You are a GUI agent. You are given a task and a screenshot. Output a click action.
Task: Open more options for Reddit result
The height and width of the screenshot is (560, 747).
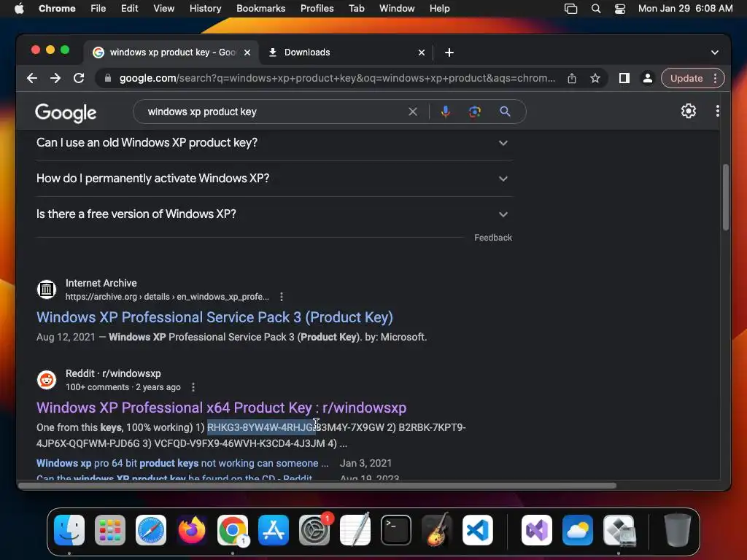(x=193, y=387)
